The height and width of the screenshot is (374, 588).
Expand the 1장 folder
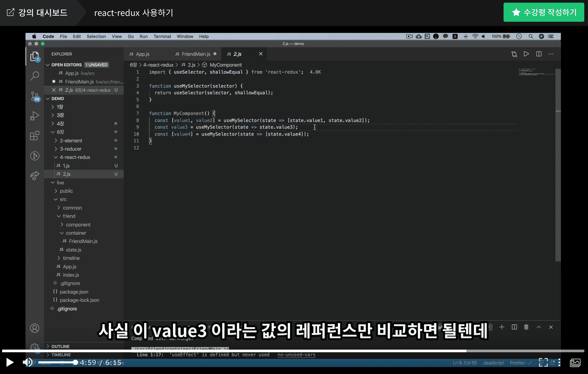tap(60, 107)
